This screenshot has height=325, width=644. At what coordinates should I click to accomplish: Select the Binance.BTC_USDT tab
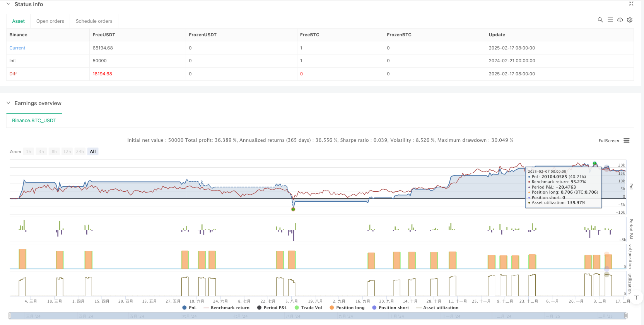(x=34, y=121)
